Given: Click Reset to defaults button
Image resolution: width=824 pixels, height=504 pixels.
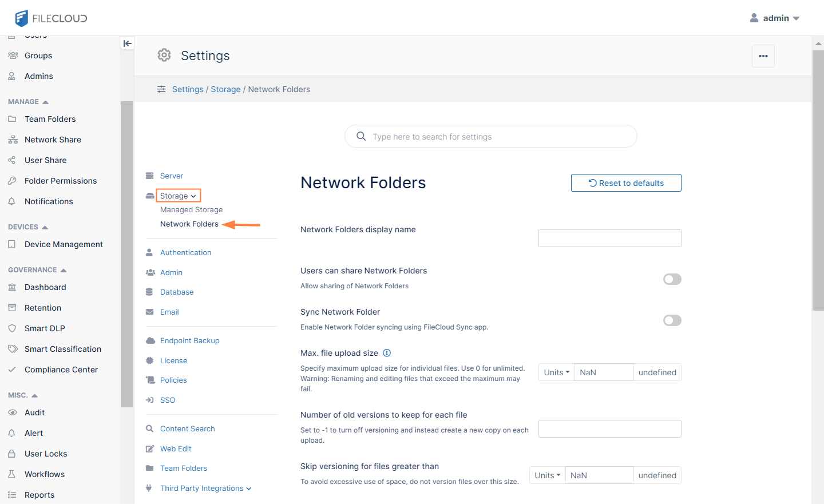Looking at the screenshot, I should click(626, 183).
